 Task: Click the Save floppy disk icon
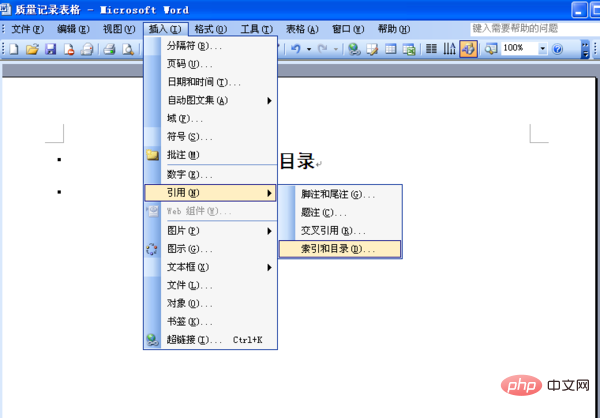(50, 48)
